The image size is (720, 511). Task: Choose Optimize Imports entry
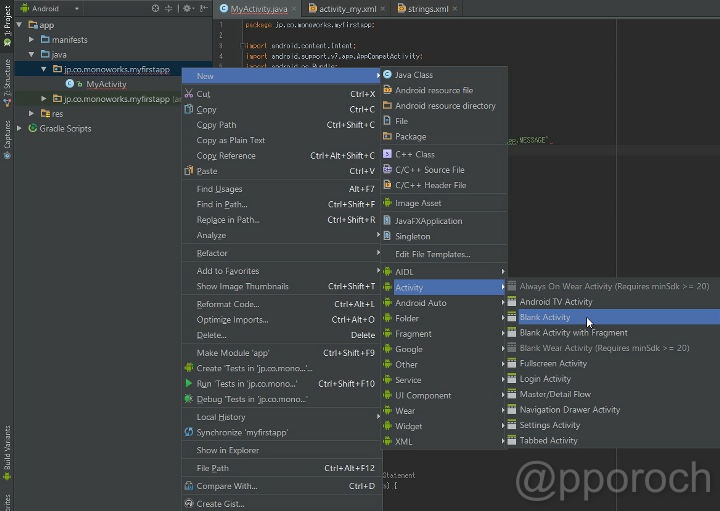281,320
